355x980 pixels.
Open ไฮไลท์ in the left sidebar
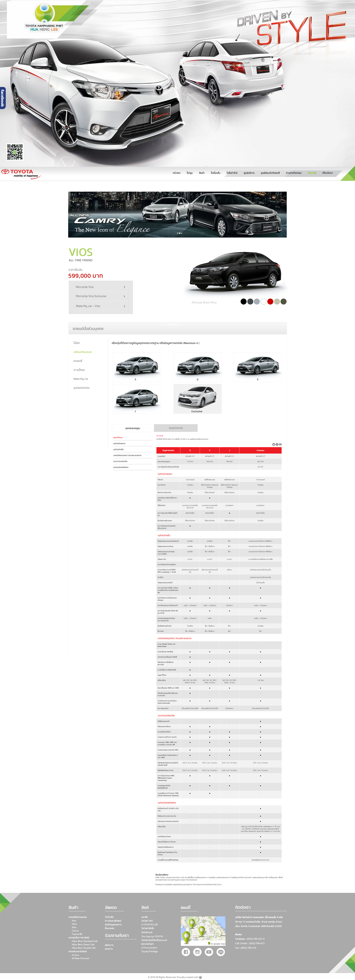[77, 343]
